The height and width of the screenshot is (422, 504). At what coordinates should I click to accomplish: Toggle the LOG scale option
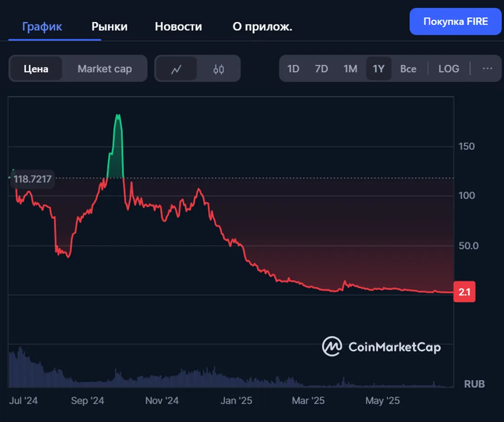[x=449, y=69]
